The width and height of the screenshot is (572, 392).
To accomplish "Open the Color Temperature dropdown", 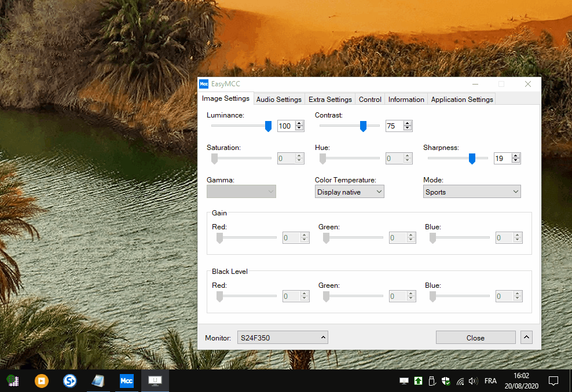I will coord(350,192).
